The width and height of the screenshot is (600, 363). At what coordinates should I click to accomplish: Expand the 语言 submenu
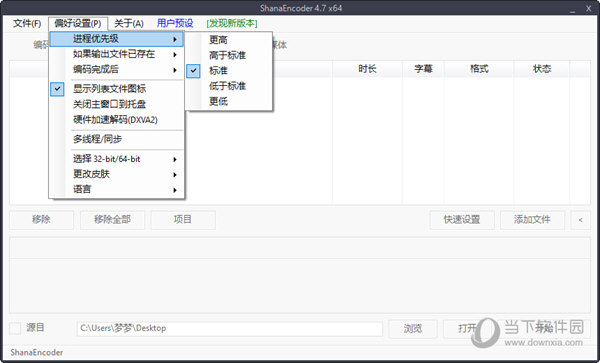click(x=117, y=189)
